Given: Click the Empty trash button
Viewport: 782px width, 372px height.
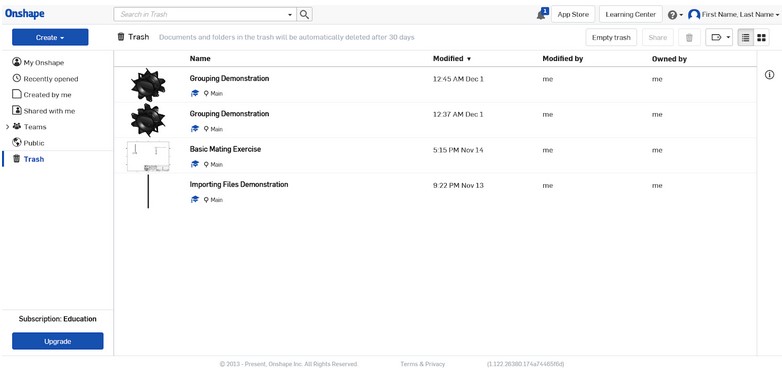Looking at the screenshot, I should point(611,37).
